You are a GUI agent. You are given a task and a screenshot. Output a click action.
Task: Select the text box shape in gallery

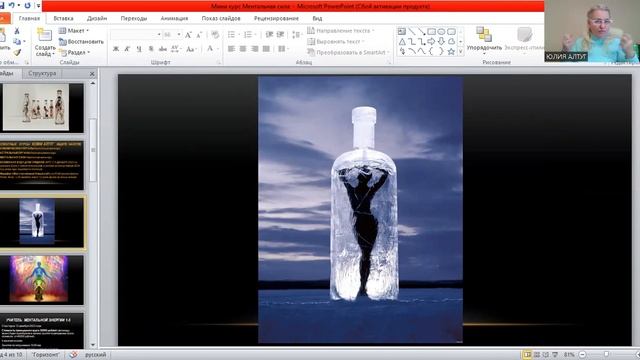[x=402, y=31]
